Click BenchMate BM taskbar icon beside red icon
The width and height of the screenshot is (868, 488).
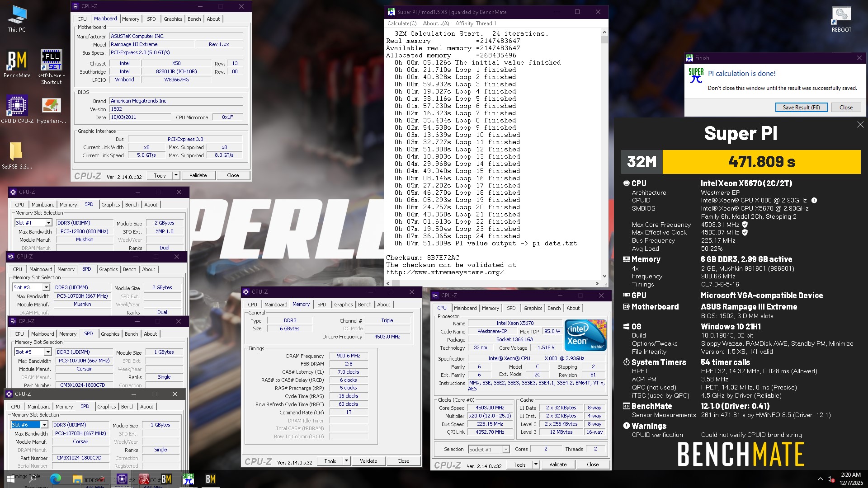point(166,479)
